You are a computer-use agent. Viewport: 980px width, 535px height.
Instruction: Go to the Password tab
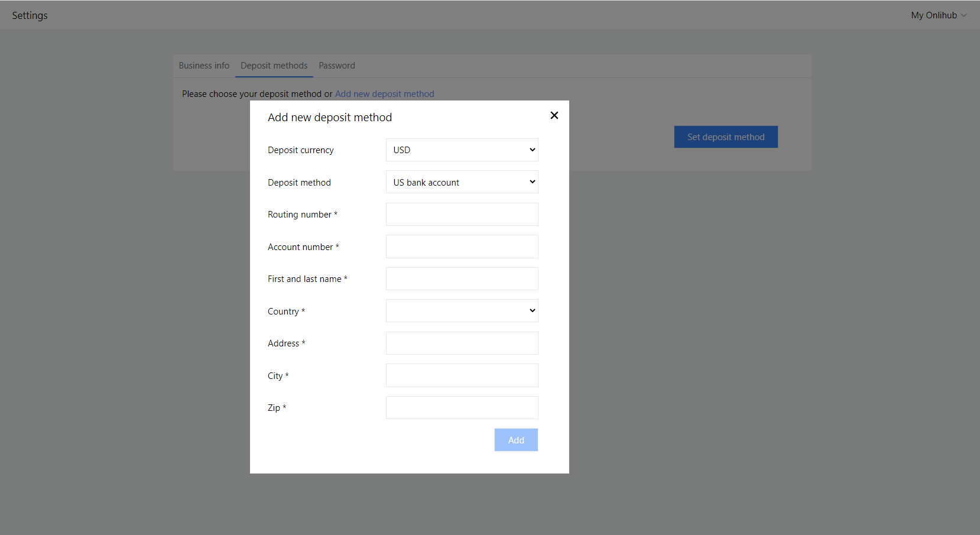point(337,66)
